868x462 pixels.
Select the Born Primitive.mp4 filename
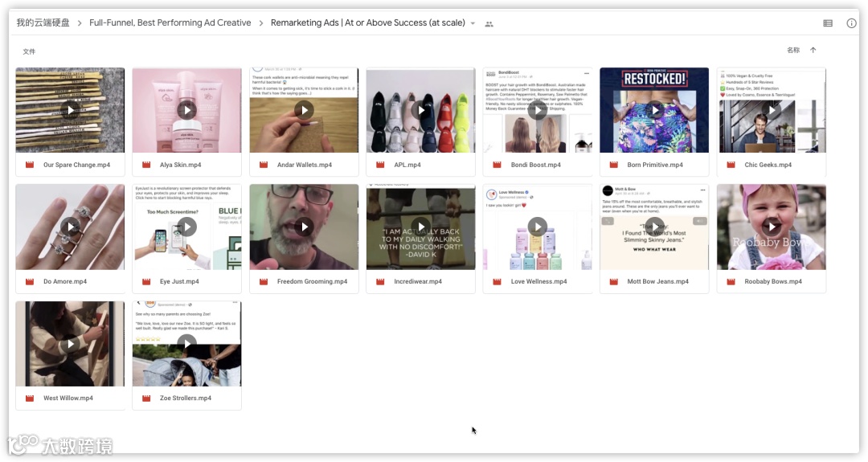tap(655, 165)
